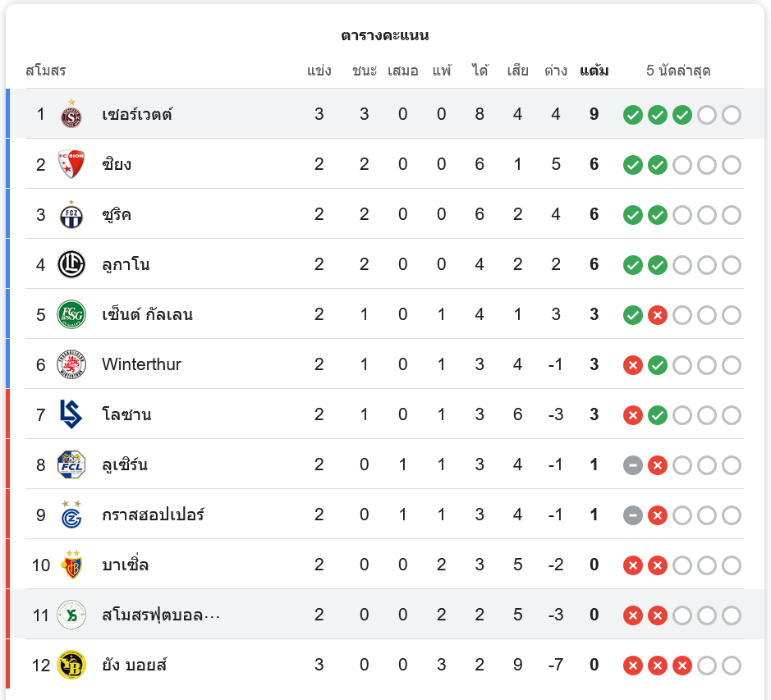Click the FC Zürich crest icon
Image resolution: width=771 pixels, height=700 pixels.
click(71, 215)
